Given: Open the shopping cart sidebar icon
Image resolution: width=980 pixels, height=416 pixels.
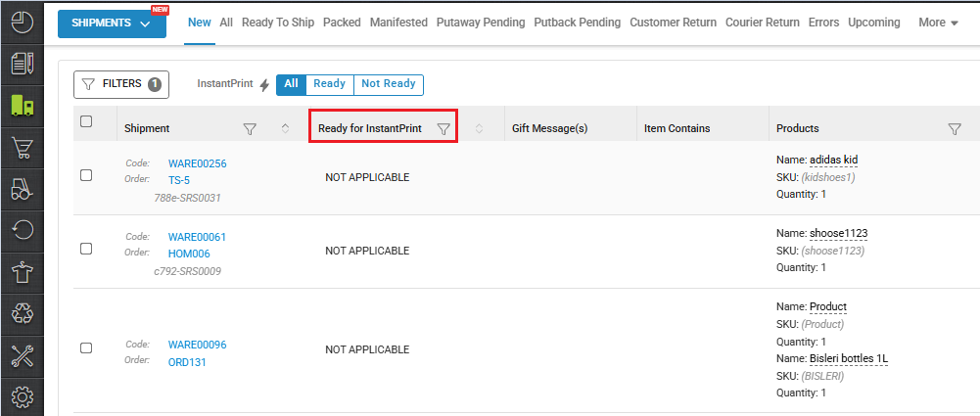Looking at the screenshot, I should click(22, 148).
